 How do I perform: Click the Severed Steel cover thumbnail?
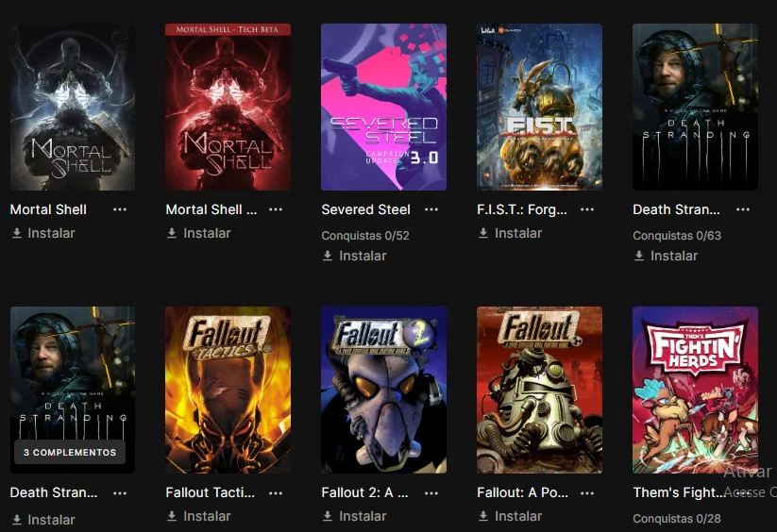pos(383,107)
